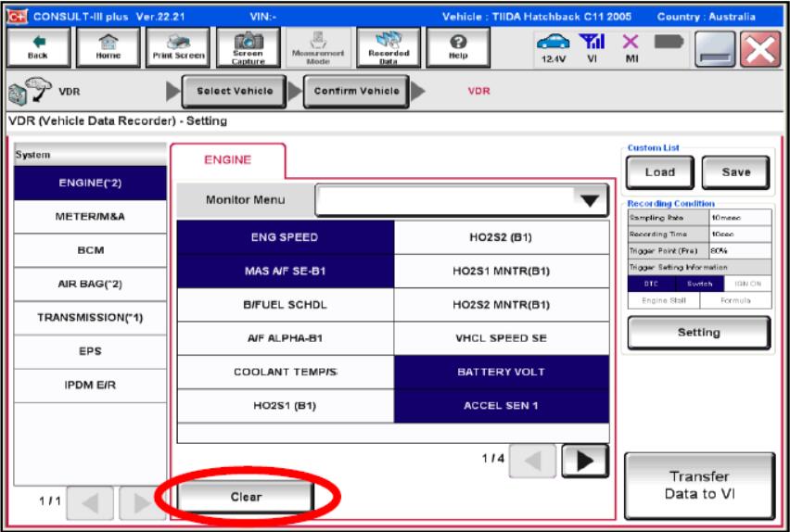Select IPDM E/R system
Image resolution: width=790 pixels, height=532 pixels.
coord(90,386)
